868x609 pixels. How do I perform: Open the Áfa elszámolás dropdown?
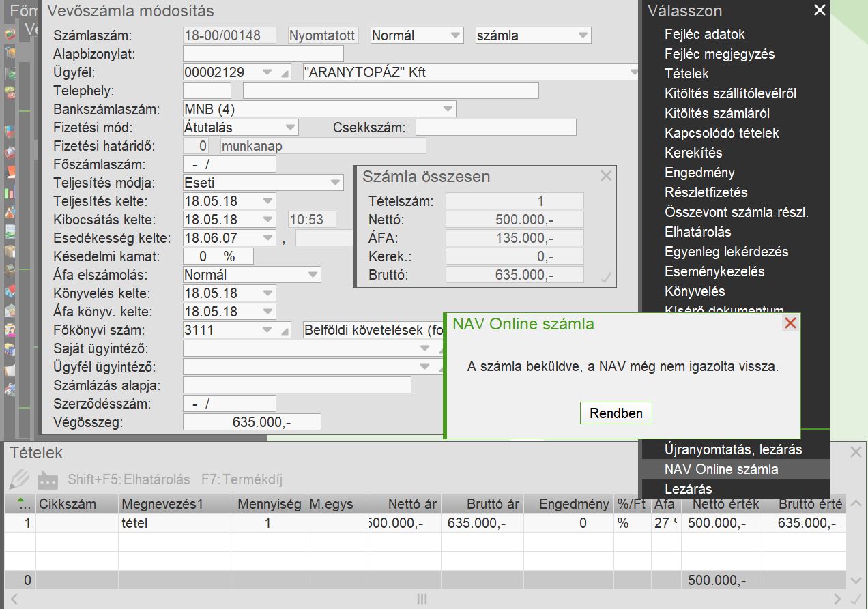pyautogui.click(x=313, y=275)
